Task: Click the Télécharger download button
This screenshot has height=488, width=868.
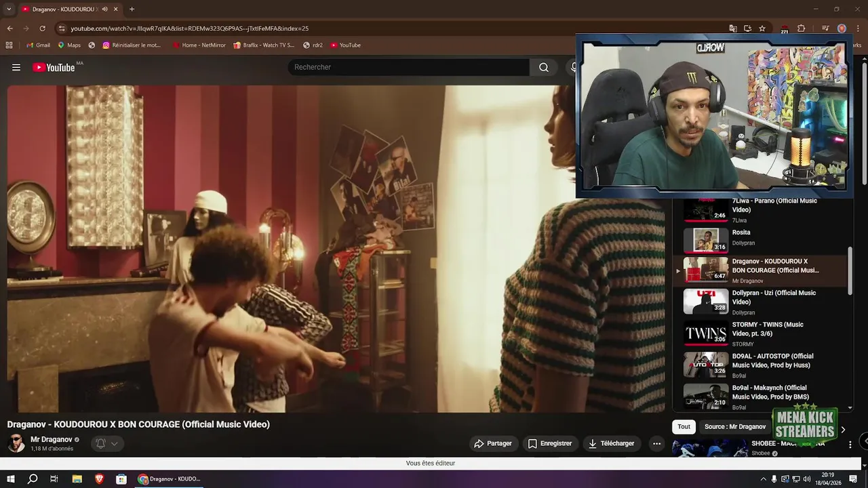Action: [x=612, y=444]
